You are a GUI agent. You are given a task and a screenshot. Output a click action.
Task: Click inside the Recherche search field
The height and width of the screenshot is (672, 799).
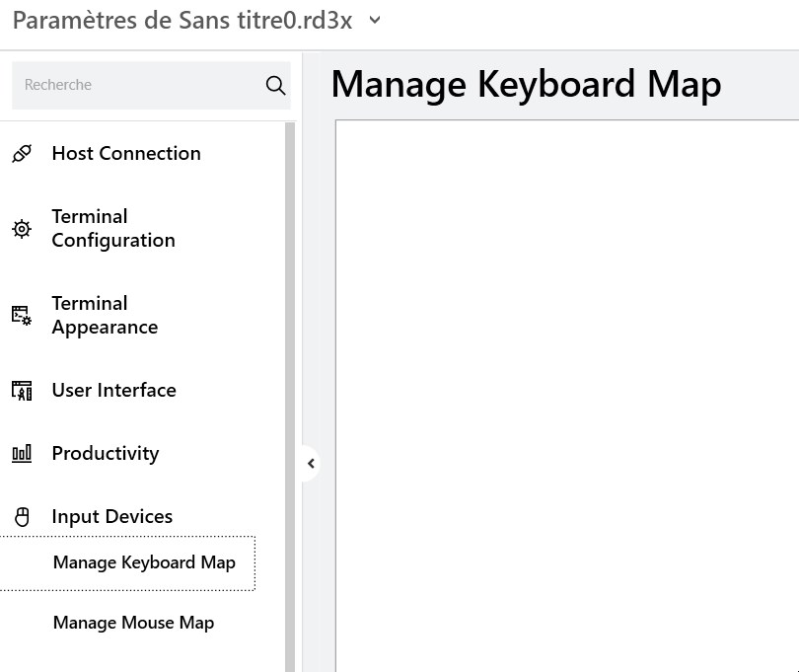pyautogui.click(x=138, y=85)
